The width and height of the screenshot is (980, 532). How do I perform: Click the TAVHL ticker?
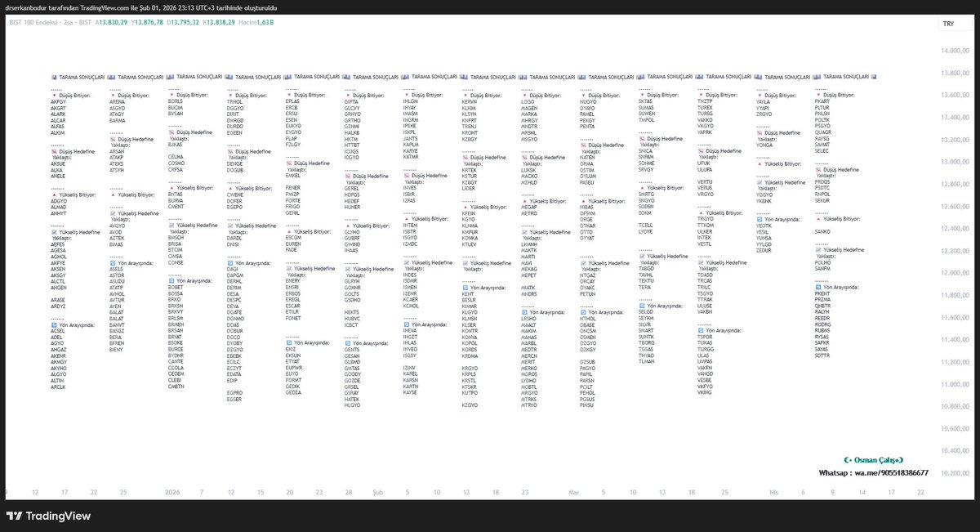[646, 274]
